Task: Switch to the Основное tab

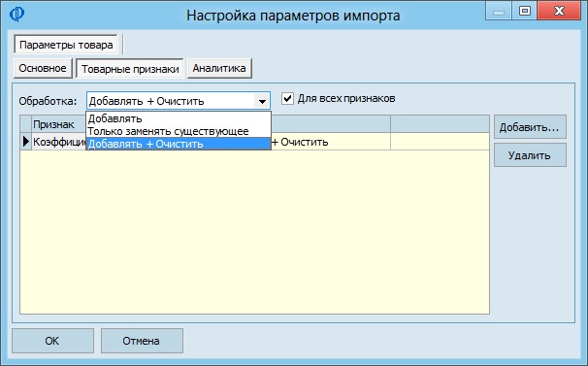Action: (x=43, y=68)
